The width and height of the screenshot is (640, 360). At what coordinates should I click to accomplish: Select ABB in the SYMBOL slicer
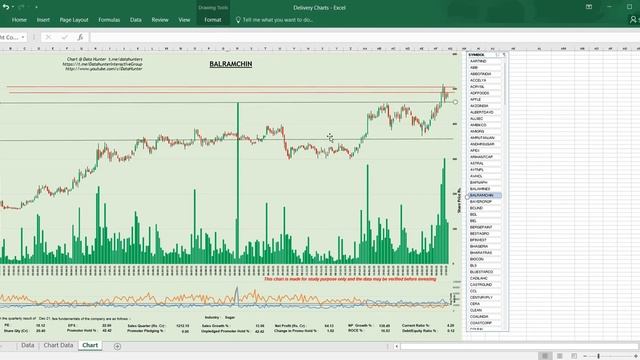tap(485, 67)
